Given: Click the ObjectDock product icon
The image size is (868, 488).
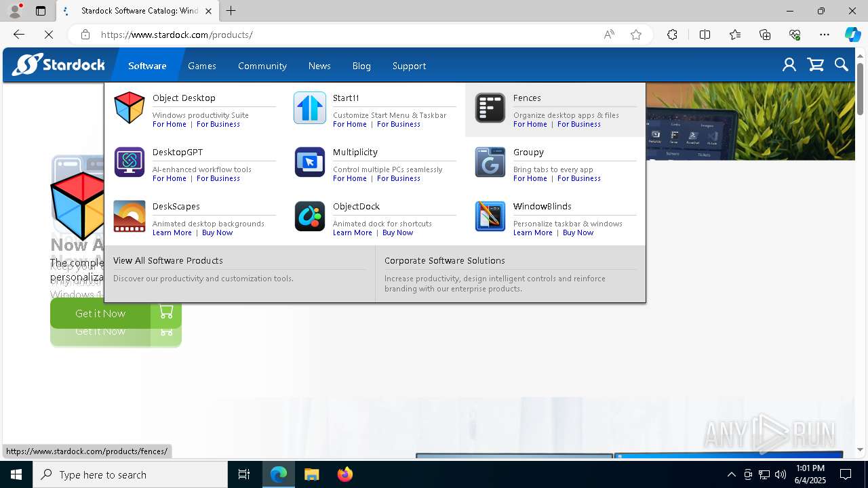Looking at the screenshot, I should [x=310, y=216].
